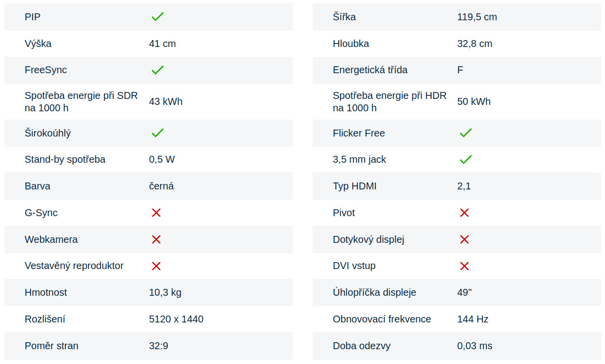Click the Pivot red cross icon
Screen dimensions: 605x364
tap(465, 213)
